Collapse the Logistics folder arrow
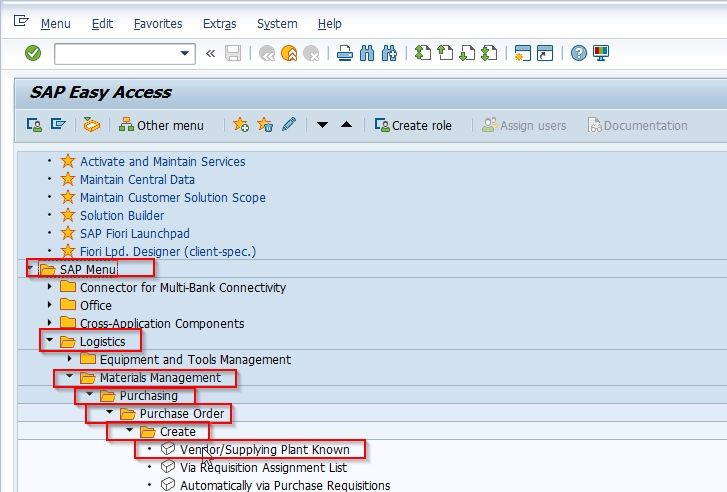The height and width of the screenshot is (492, 727). coord(50,341)
